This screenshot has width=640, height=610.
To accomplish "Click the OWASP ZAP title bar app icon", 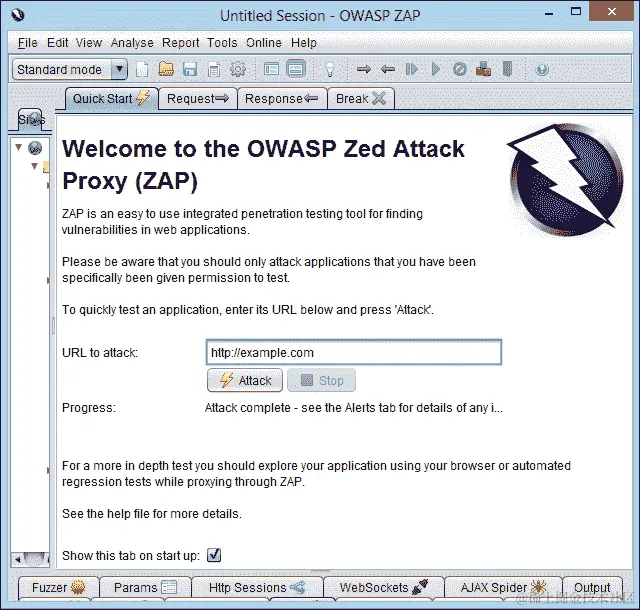I will 18,16.
